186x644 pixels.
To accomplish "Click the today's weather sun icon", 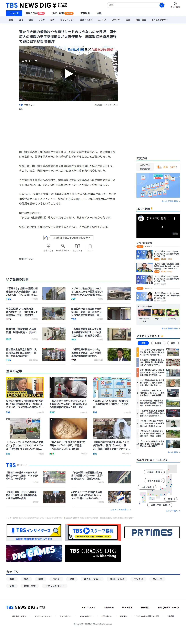I will 159,167.
